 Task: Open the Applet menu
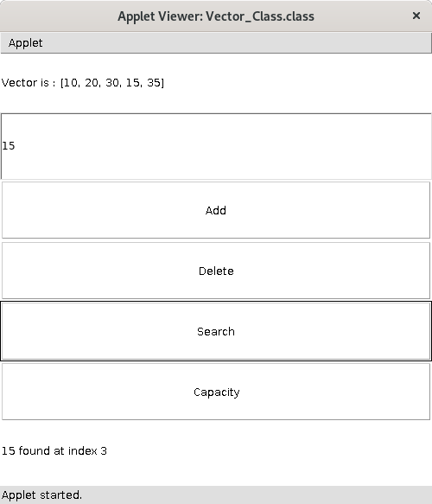(25, 42)
